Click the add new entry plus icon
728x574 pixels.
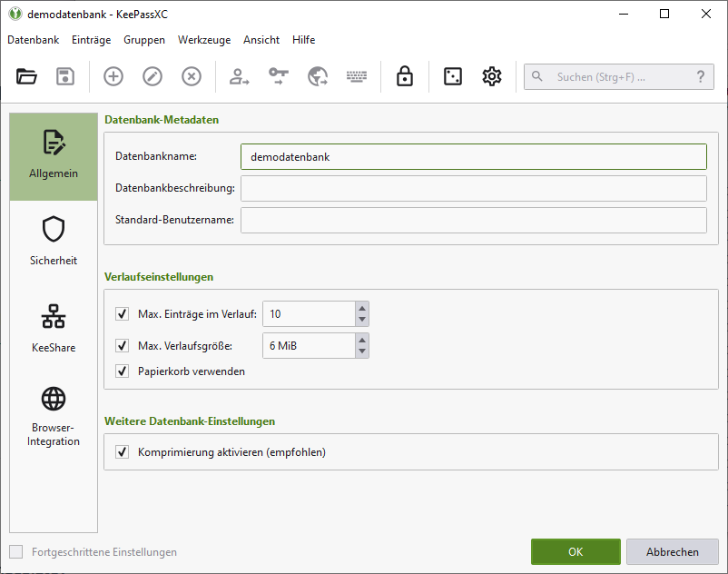(113, 76)
